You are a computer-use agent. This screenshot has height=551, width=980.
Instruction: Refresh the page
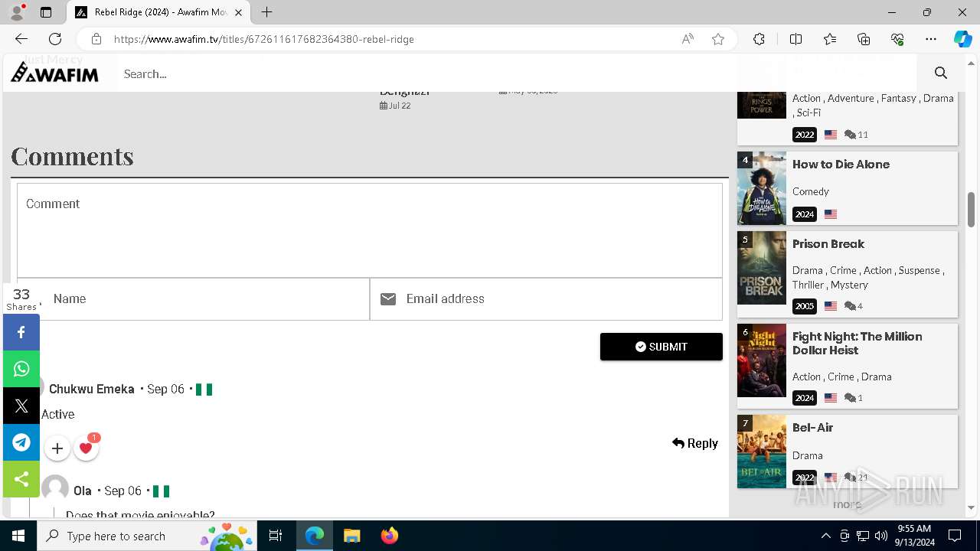(x=55, y=39)
